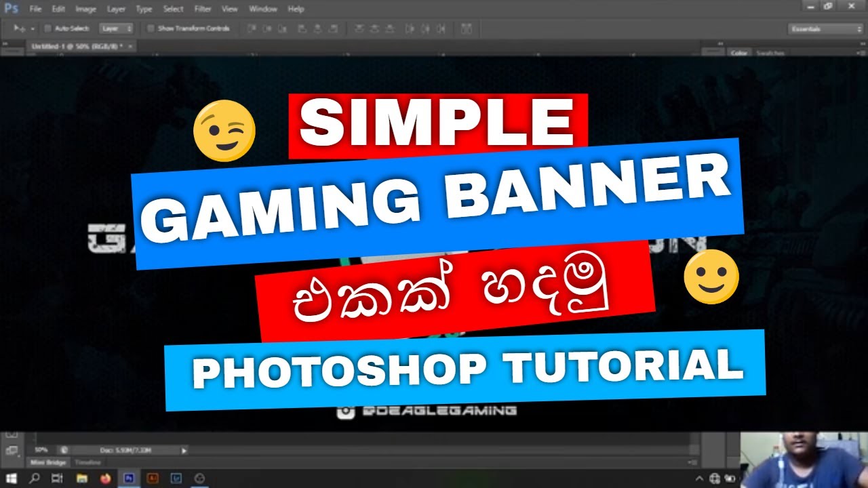This screenshot has width=868, height=488.
Task: Click the Photoshop Ps logo icon
Action: pyautogui.click(x=11, y=8)
